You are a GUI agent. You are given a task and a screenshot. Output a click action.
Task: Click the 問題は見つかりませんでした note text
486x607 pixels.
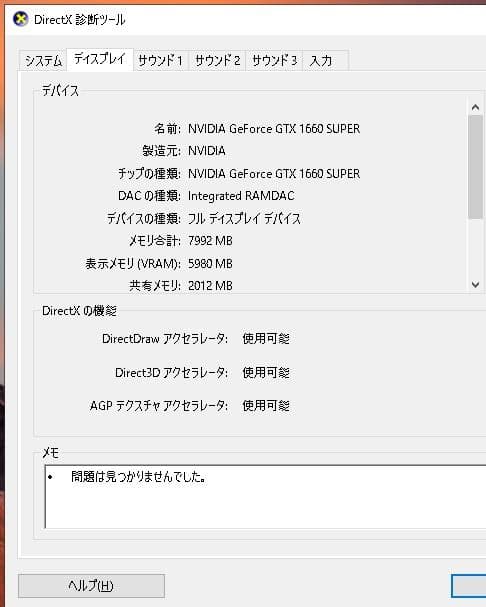[138, 477]
